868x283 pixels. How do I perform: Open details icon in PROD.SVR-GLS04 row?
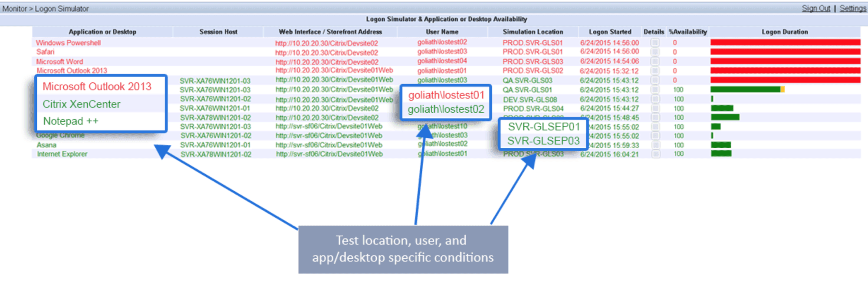[x=655, y=108]
